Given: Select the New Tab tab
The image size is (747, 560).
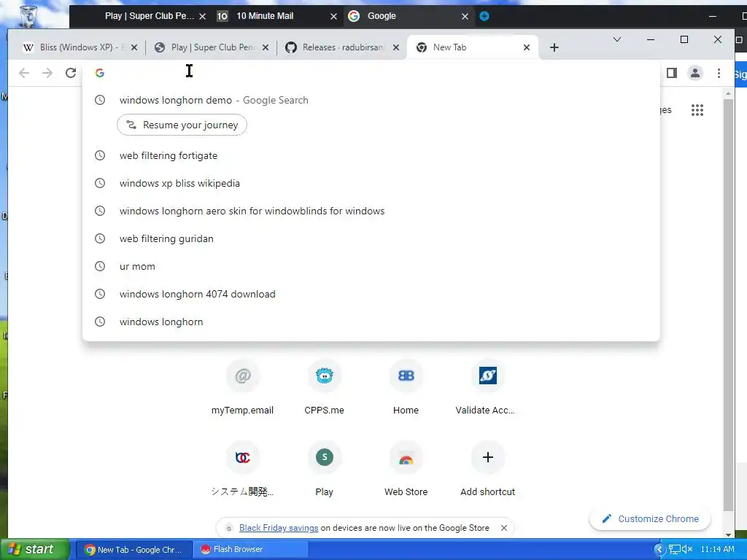Looking at the screenshot, I should click(472, 47).
